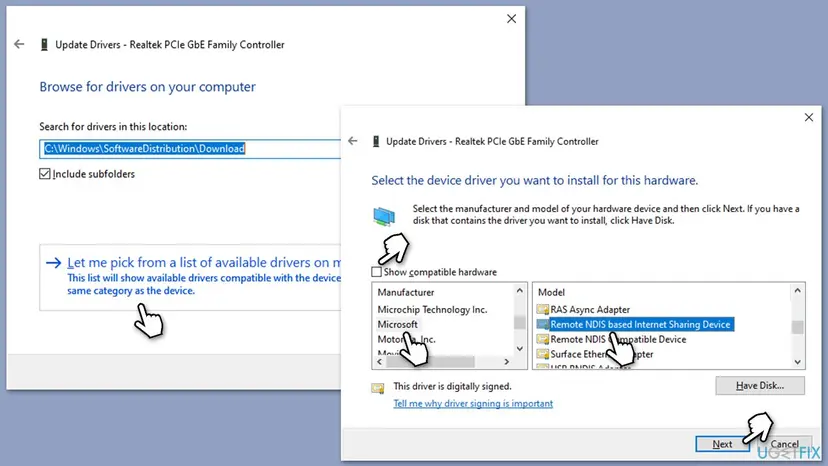Click the digitally signed certificate icon
828x466 pixels.
point(378,388)
